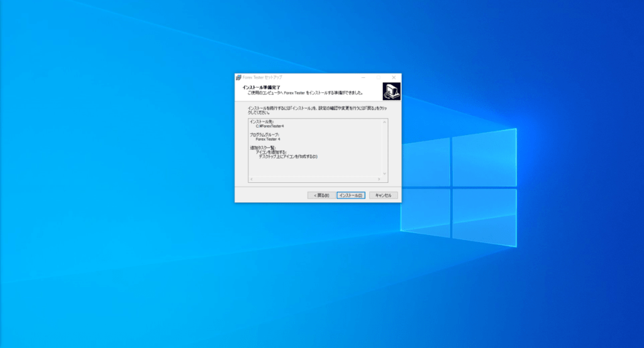
Task: Click the インストール button to begin installation
Action: tap(351, 195)
